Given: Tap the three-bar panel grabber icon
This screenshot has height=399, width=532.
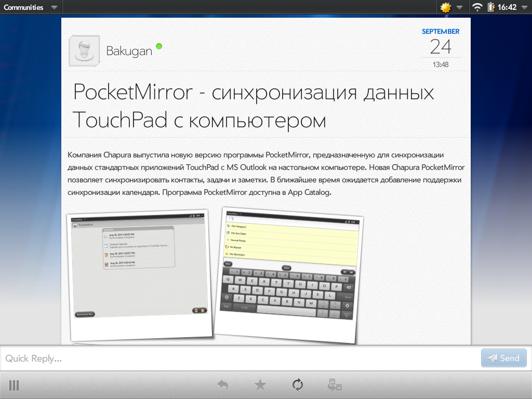Looking at the screenshot, I should pos(14,385).
